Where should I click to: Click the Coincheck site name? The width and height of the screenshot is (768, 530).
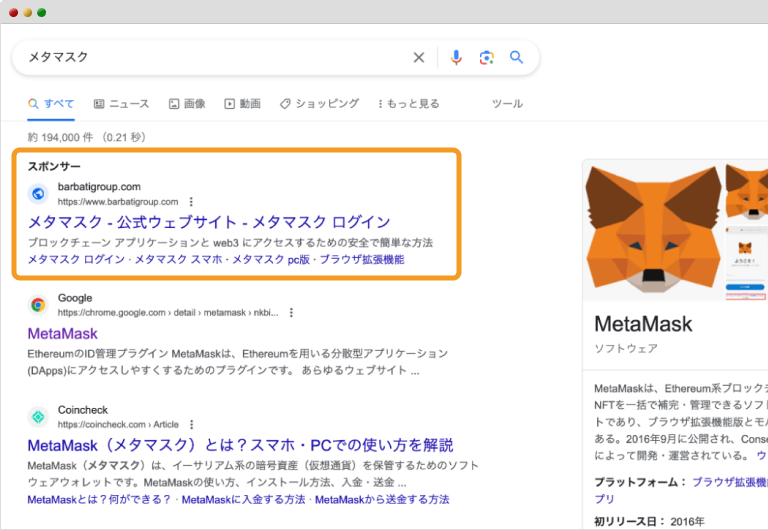tap(83, 410)
